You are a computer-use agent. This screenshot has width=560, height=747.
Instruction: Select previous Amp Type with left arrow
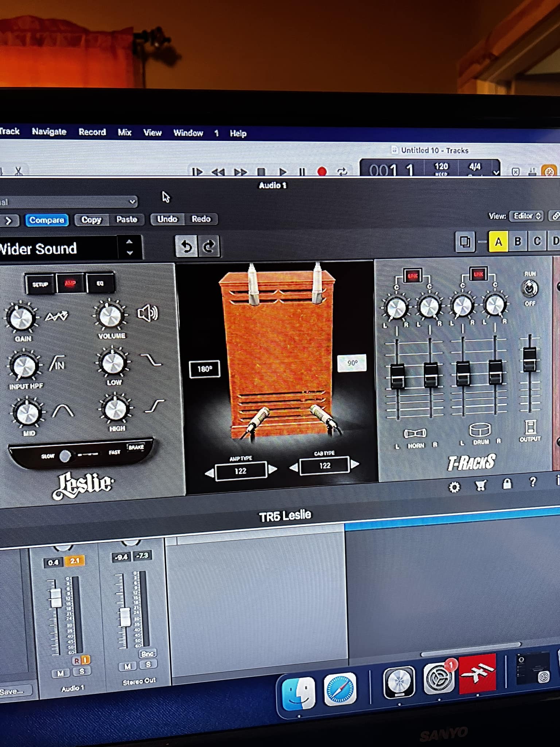[209, 473]
